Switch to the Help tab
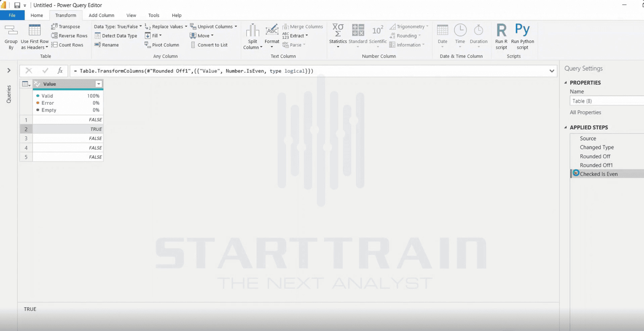 tap(177, 15)
